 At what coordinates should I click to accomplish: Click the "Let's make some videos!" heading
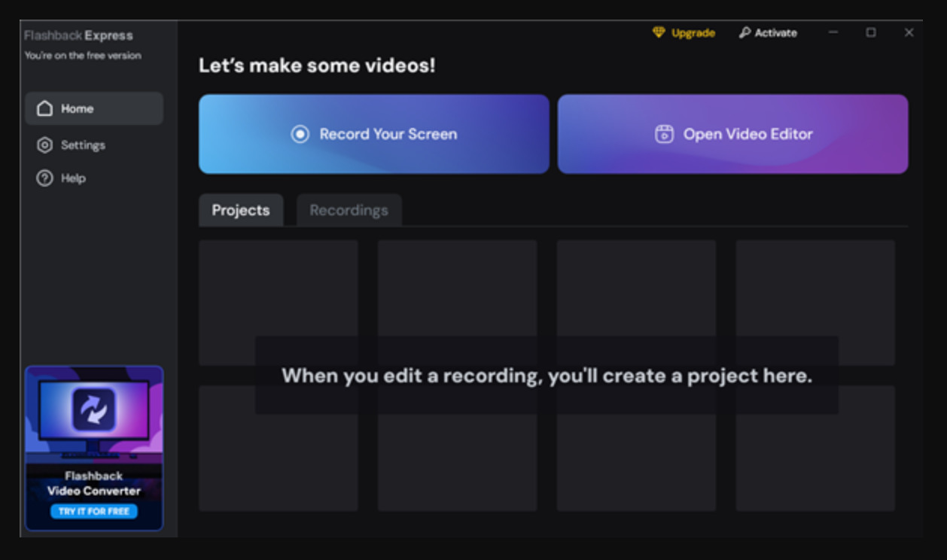pos(317,65)
